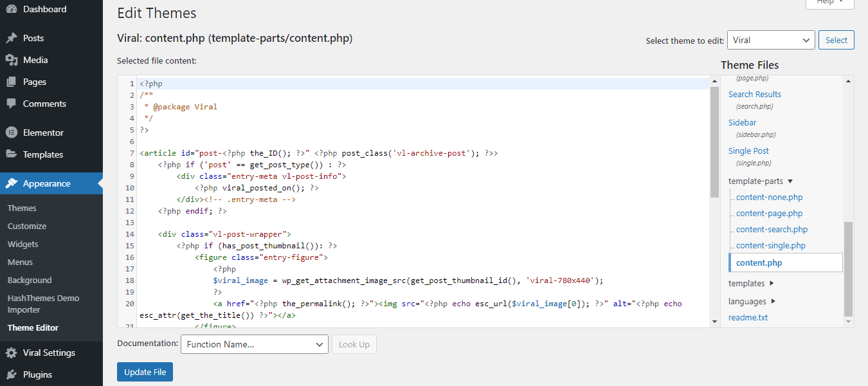Open the Comments menu item
868x386 pixels.
click(51, 104)
